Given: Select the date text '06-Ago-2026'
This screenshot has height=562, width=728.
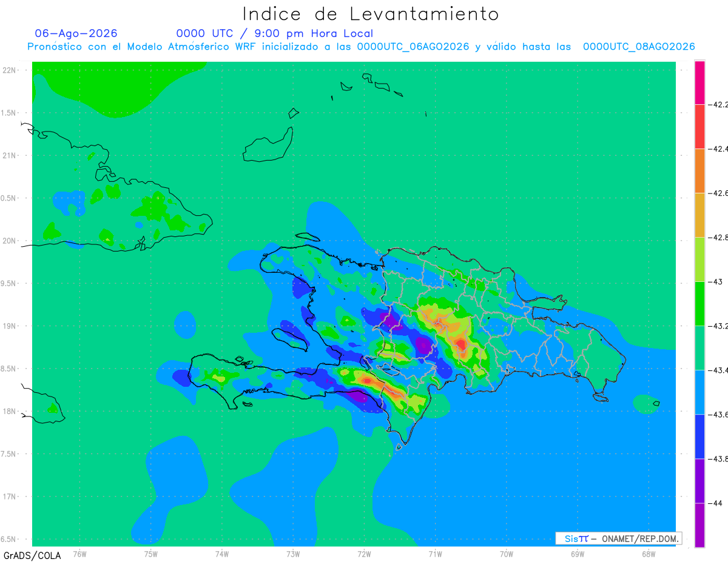Looking at the screenshot, I should (76, 33).
